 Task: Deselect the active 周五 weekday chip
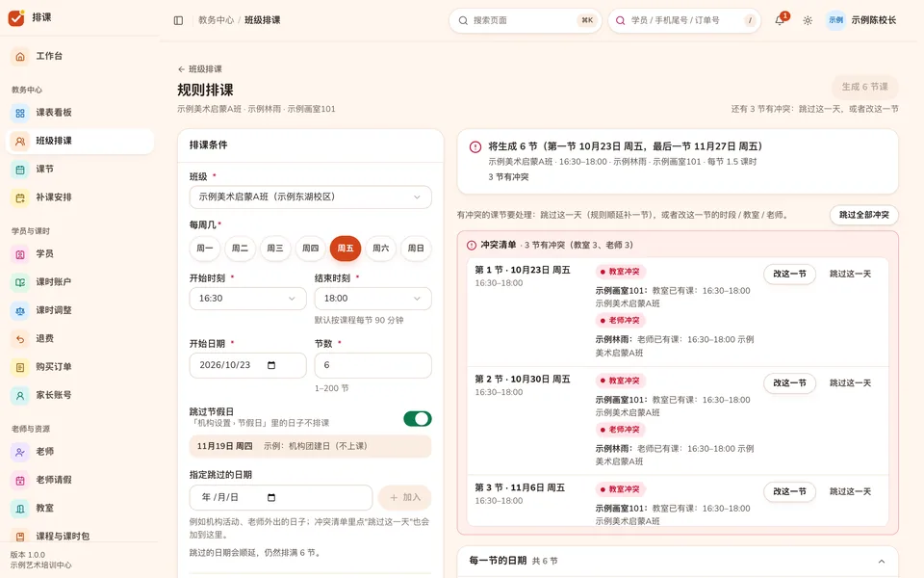(x=346, y=249)
